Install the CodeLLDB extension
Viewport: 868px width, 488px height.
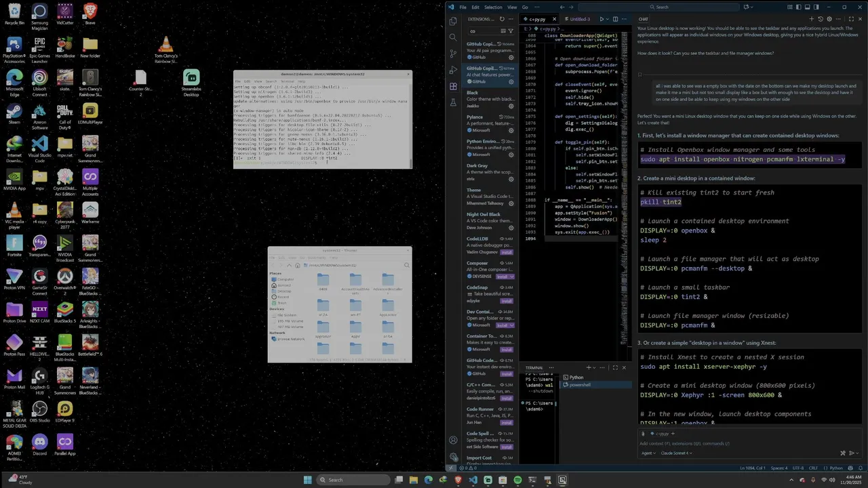coord(507,252)
